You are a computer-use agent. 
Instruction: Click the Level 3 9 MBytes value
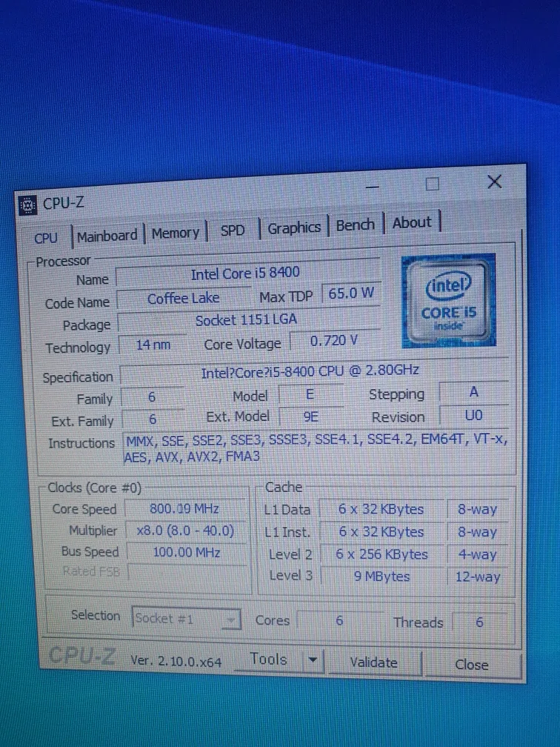(382, 577)
